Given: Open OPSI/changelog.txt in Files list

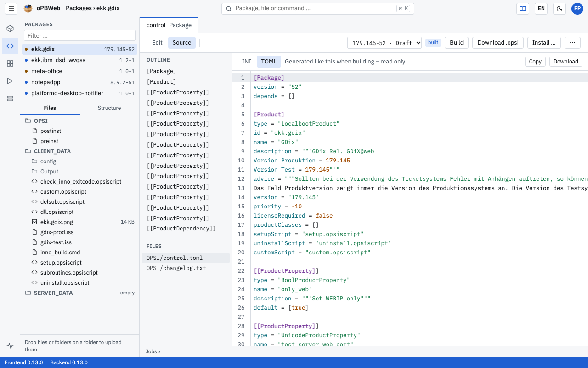Looking at the screenshot, I should [186, 268].
